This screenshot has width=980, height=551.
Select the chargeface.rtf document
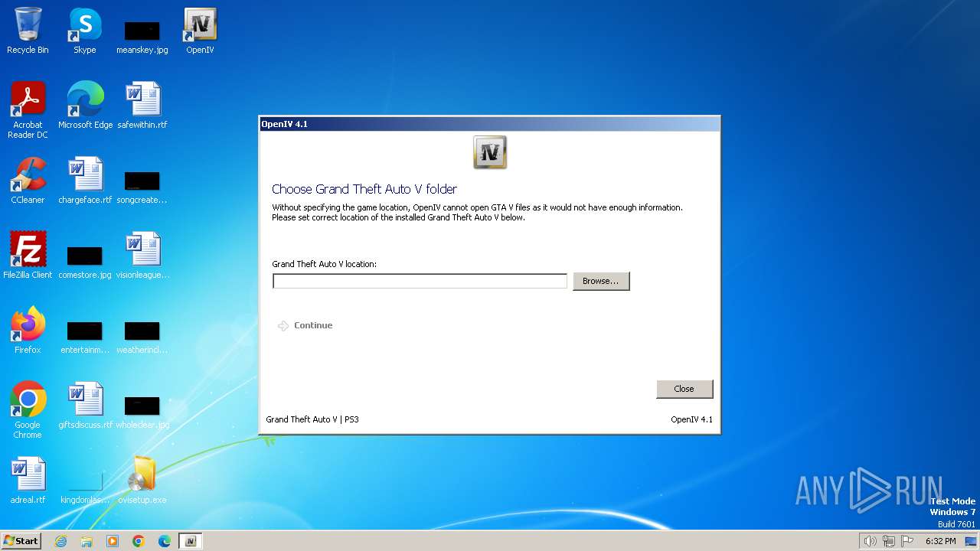click(85, 181)
